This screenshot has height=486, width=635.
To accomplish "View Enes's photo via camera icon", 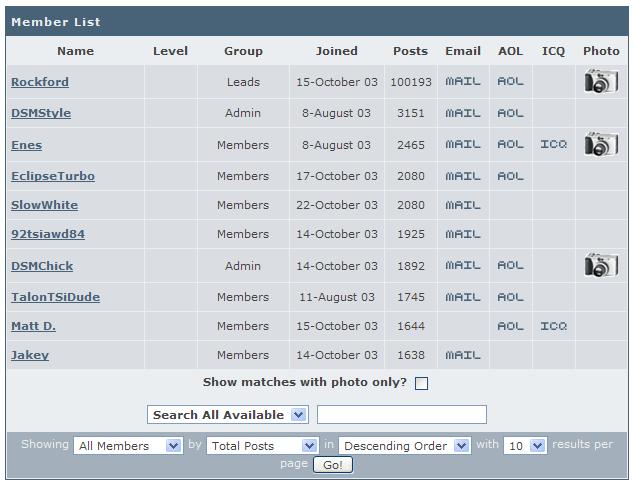I will (601, 145).
